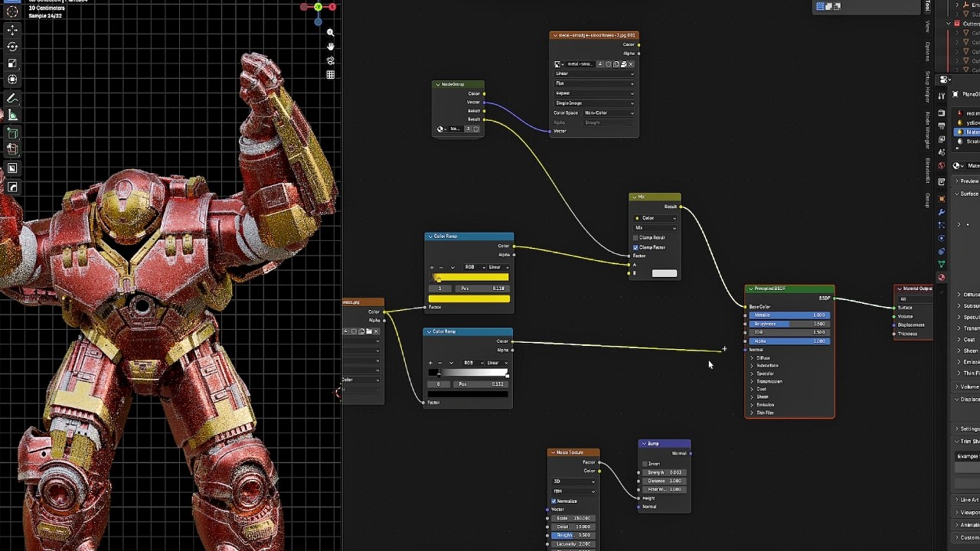
Task: Open View sidebar tab
Action: point(927,26)
